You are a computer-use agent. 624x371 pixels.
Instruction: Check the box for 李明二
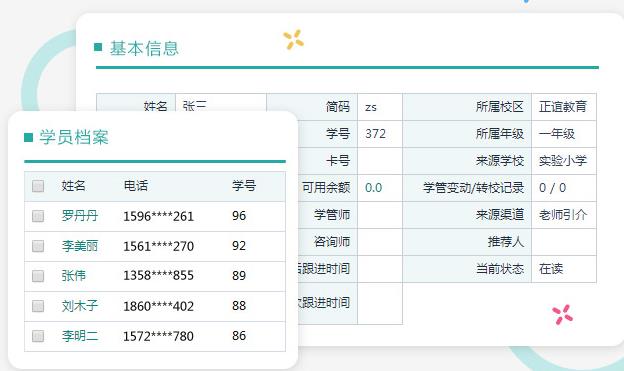[38, 336]
